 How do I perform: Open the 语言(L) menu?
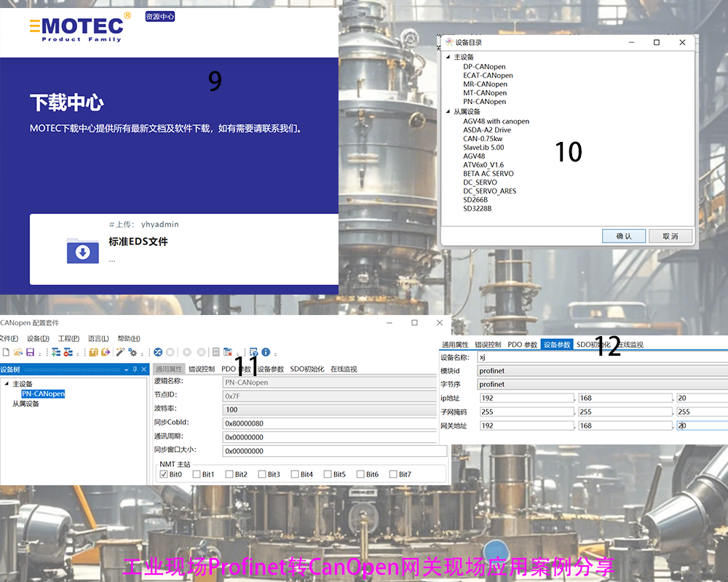[x=98, y=339]
